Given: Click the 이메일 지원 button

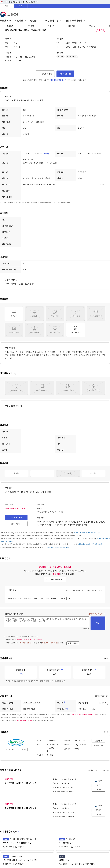Looking at the screenshot, I should 16,524.
